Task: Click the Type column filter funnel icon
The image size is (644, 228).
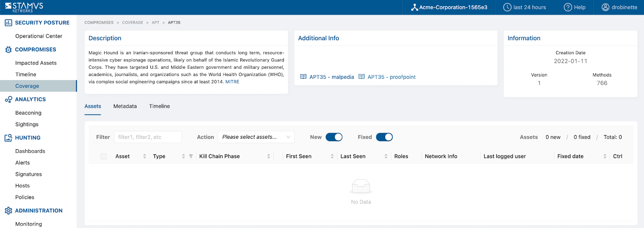Action: 191,156
